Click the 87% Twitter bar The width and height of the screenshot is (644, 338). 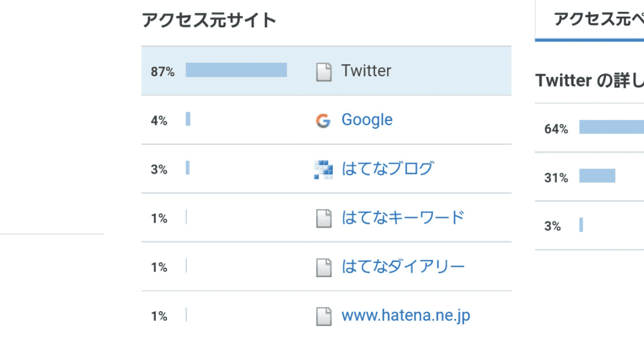point(236,70)
